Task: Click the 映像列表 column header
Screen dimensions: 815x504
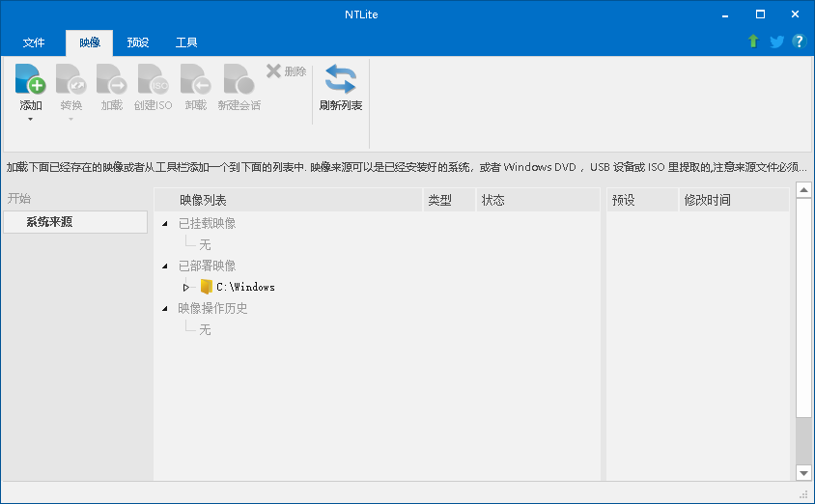Action: (289, 200)
